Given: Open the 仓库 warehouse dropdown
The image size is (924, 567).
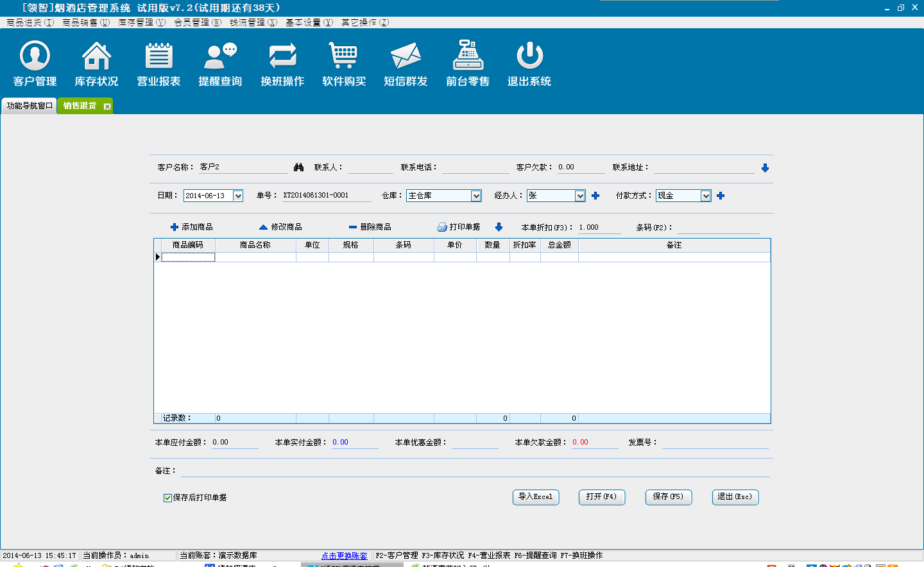Looking at the screenshot, I should tap(475, 196).
